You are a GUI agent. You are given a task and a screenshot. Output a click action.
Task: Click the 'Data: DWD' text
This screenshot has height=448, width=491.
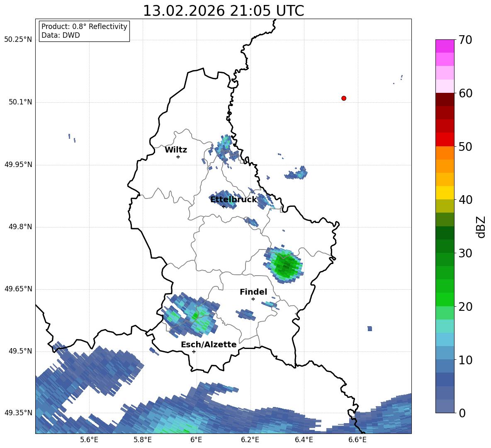pos(61,35)
